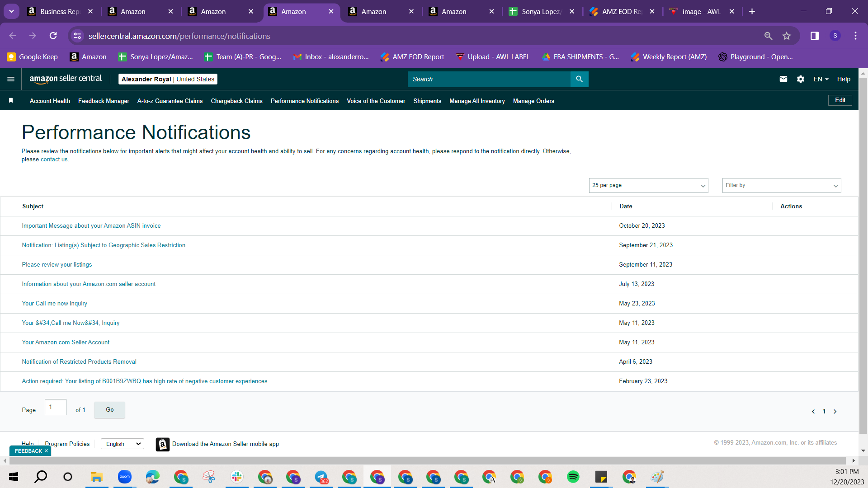Open Feedback Manager menu item
The width and height of the screenshot is (868, 488).
(x=104, y=101)
